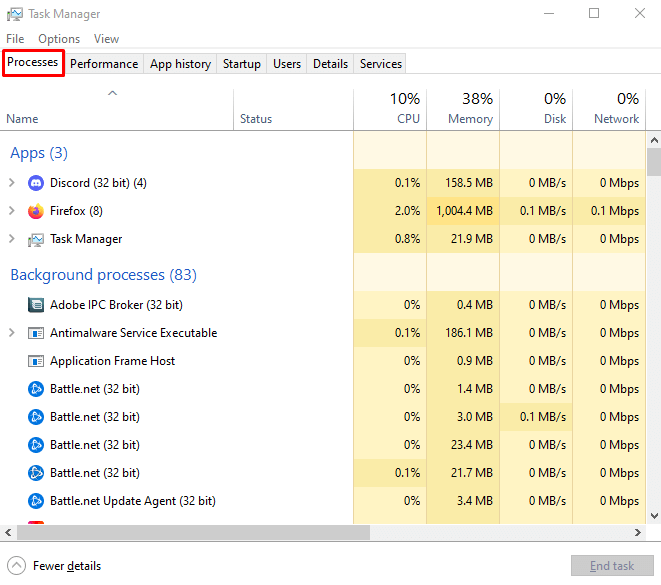
Task: Click the Adobe IPC Broker icon
Action: (36, 305)
